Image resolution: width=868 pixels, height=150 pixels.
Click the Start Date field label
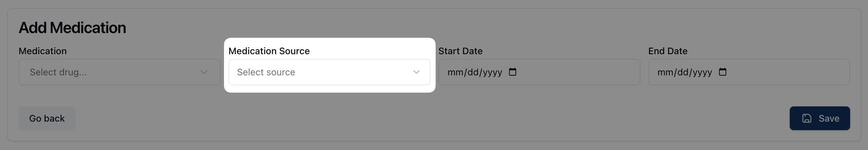coord(460,51)
